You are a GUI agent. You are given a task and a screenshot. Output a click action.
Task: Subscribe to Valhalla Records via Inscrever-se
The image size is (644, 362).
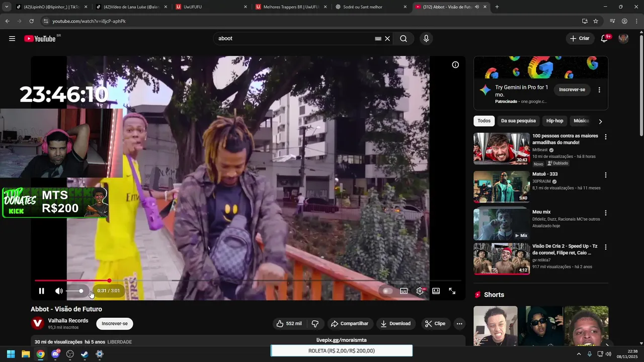(115, 324)
